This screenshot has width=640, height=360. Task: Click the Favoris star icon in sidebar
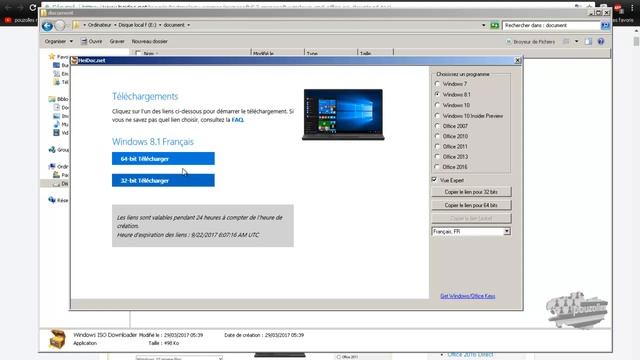(x=52, y=56)
